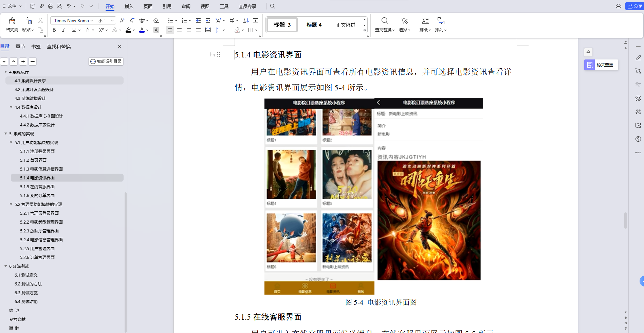This screenshot has width=644, height=333.
Task: Click the shading fill color bucket
Action: [237, 30]
